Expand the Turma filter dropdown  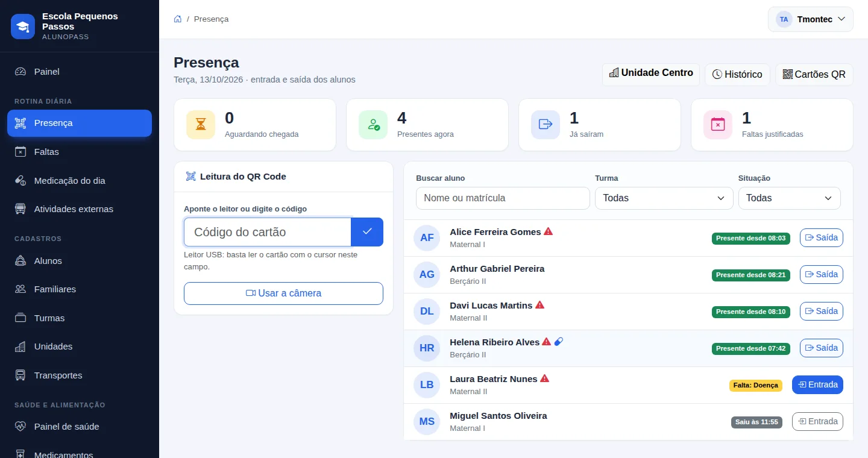click(664, 198)
